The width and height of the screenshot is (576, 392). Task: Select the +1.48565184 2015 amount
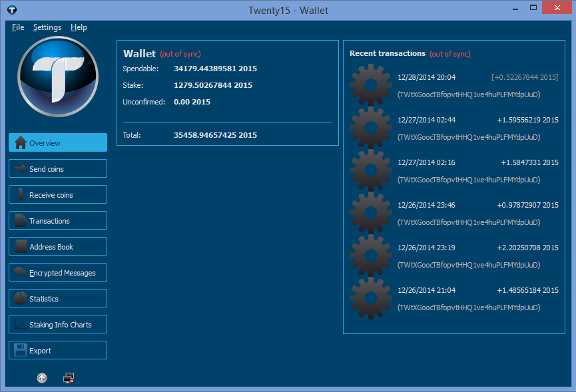click(x=527, y=290)
